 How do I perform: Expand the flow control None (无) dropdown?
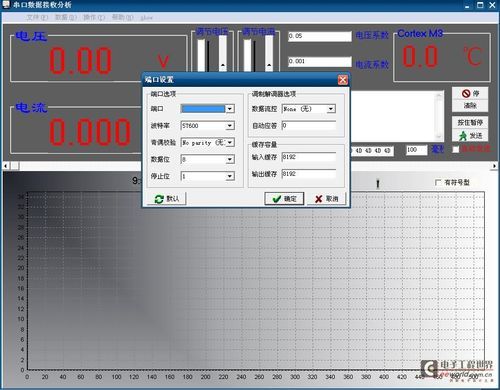331,109
